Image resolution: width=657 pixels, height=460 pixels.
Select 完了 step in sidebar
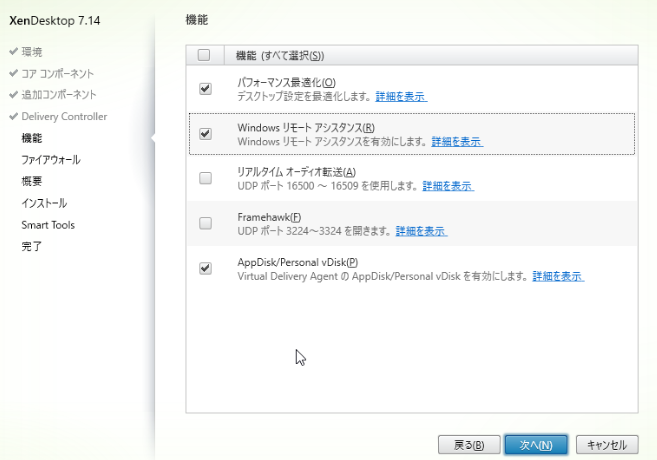point(32,246)
